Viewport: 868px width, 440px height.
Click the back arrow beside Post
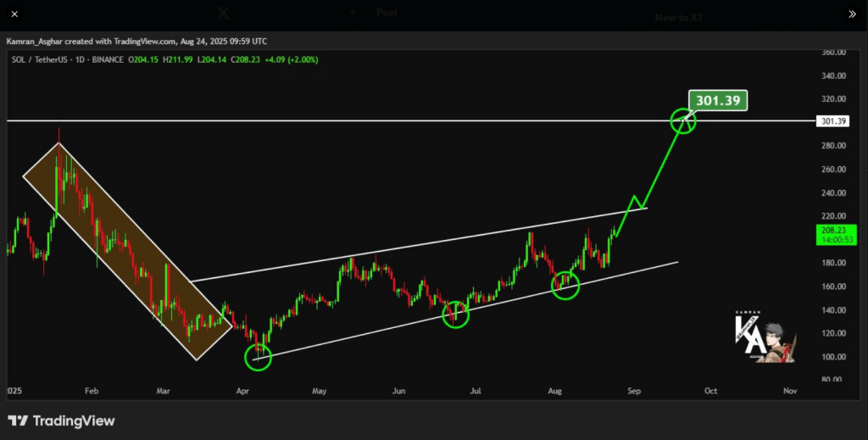[x=354, y=13]
